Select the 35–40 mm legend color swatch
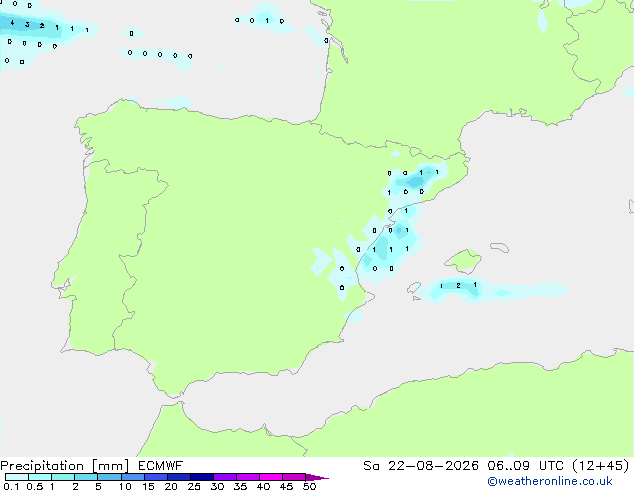Image resolution: width=634 pixels, height=490 pixels. click(248, 477)
